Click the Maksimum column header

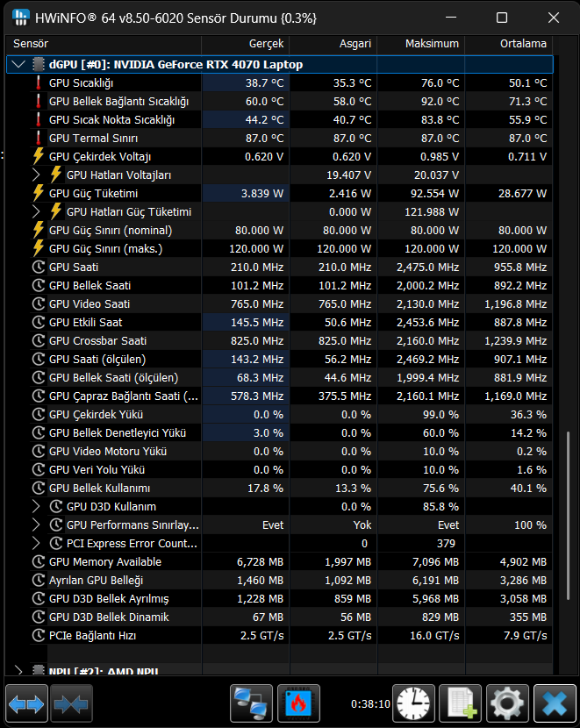click(x=421, y=44)
